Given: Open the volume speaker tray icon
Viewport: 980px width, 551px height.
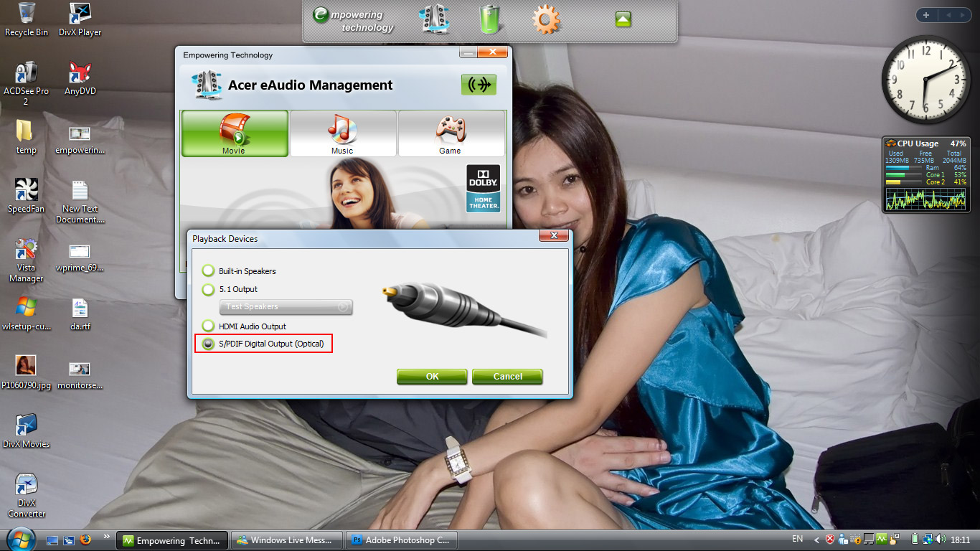Looking at the screenshot, I should coord(940,540).
